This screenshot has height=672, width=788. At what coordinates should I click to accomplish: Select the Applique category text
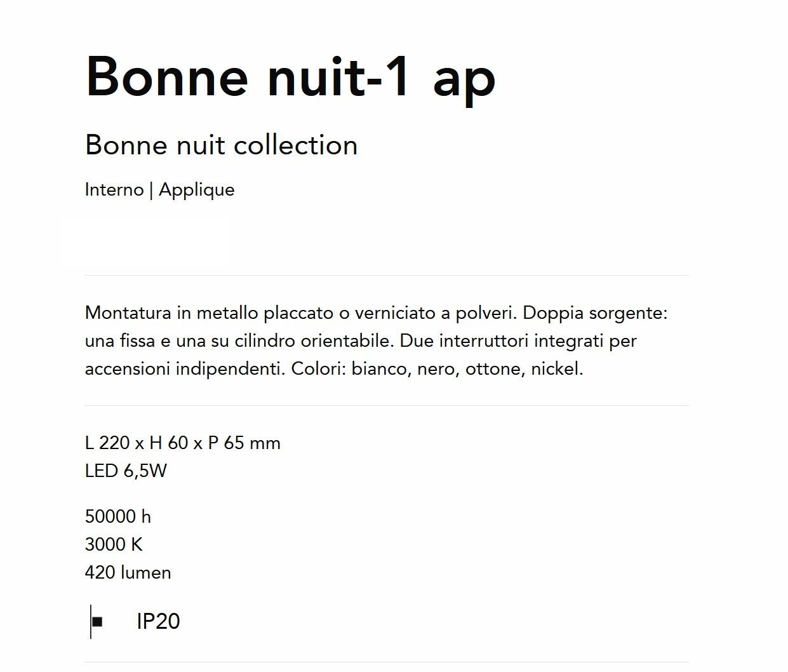[197, 190]
